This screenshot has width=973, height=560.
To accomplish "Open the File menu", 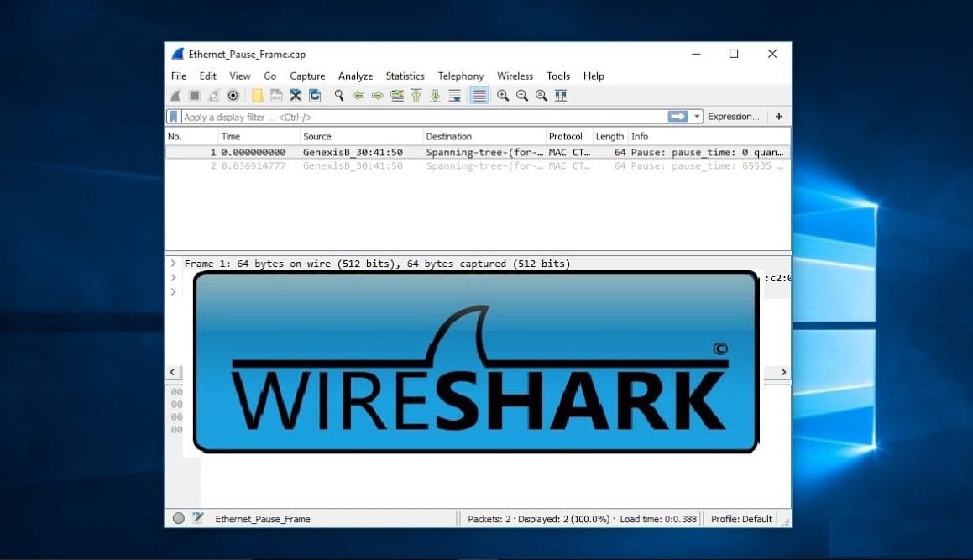I will click(x=179, y=76).
